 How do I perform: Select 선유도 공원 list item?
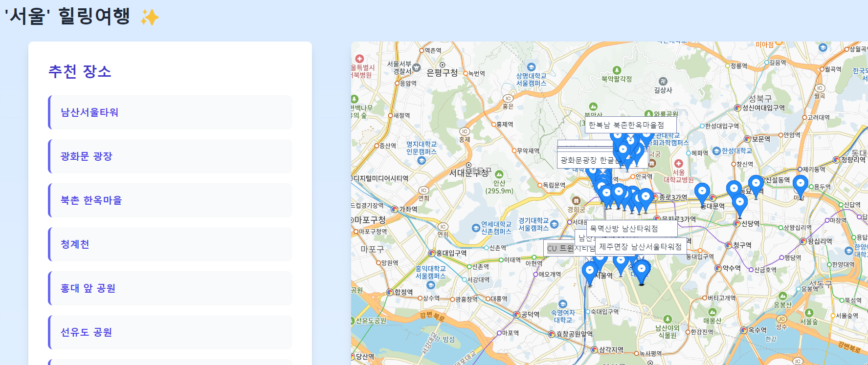click(x=170, y=332)
